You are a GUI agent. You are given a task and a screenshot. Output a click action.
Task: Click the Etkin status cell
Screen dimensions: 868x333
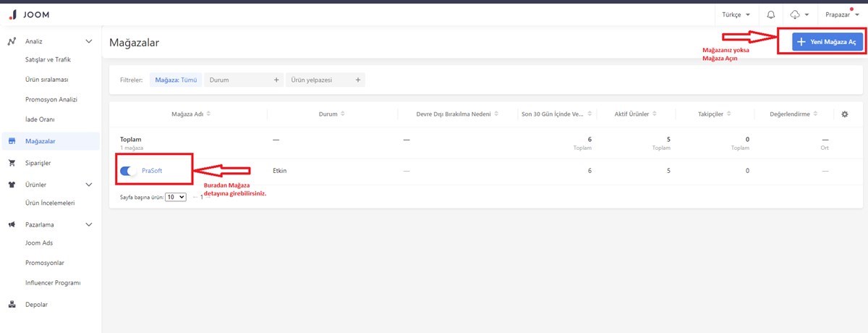tap(280, 171)
